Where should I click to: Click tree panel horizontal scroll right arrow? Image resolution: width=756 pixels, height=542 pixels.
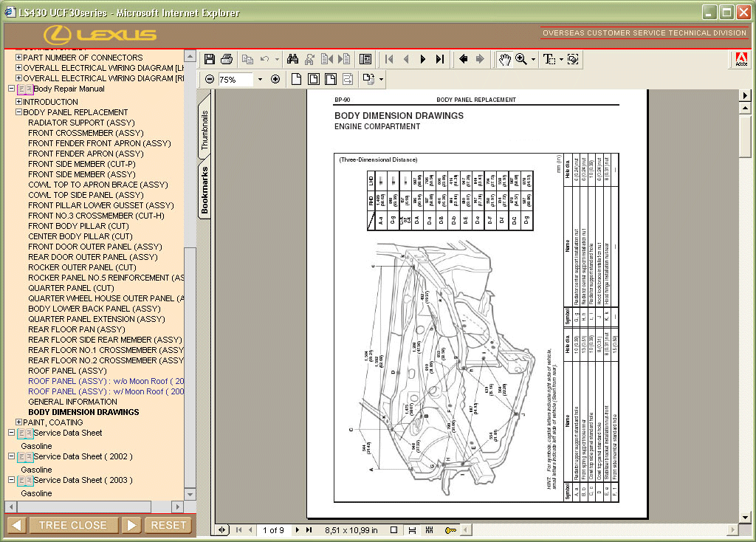pyautogui.click(x=177, y=507)
